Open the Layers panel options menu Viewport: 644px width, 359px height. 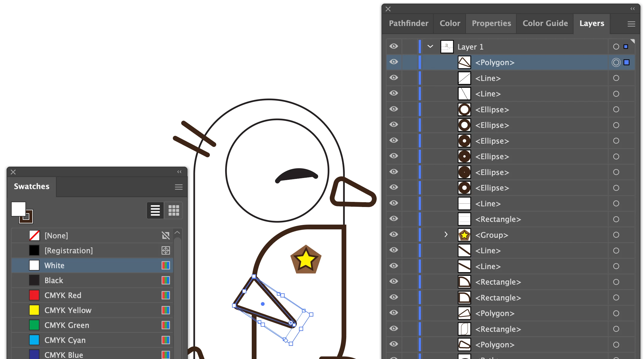click(x=631, y=24)
